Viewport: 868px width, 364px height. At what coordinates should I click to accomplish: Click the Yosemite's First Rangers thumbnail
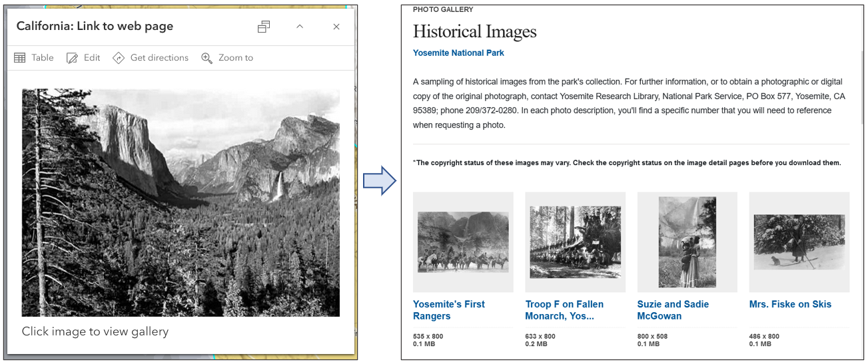tap(463, 242)
